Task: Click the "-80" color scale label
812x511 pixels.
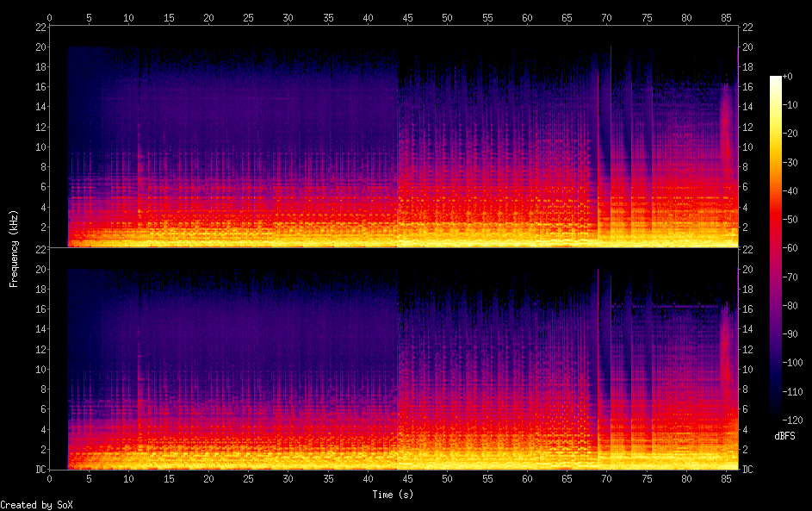Action: [x=790, y=305]
